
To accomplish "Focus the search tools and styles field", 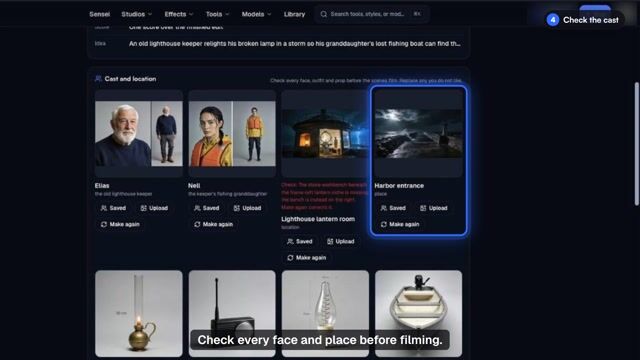I will 371,14.
